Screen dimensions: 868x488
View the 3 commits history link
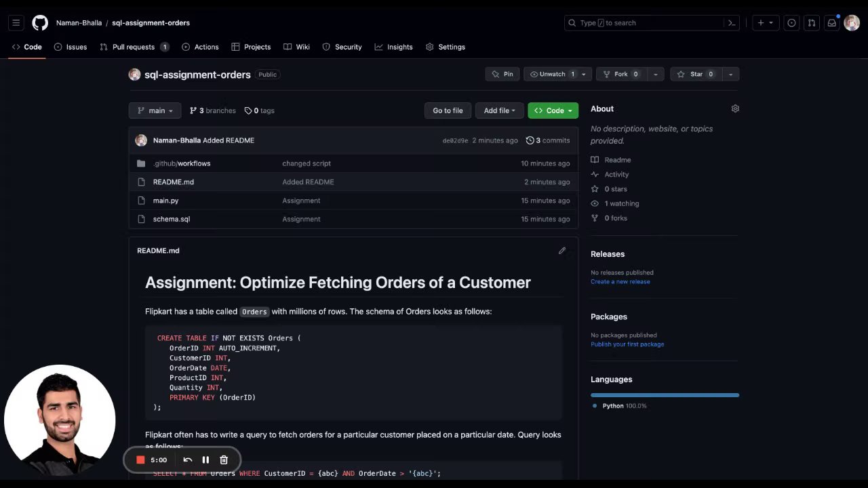(548, 140)
